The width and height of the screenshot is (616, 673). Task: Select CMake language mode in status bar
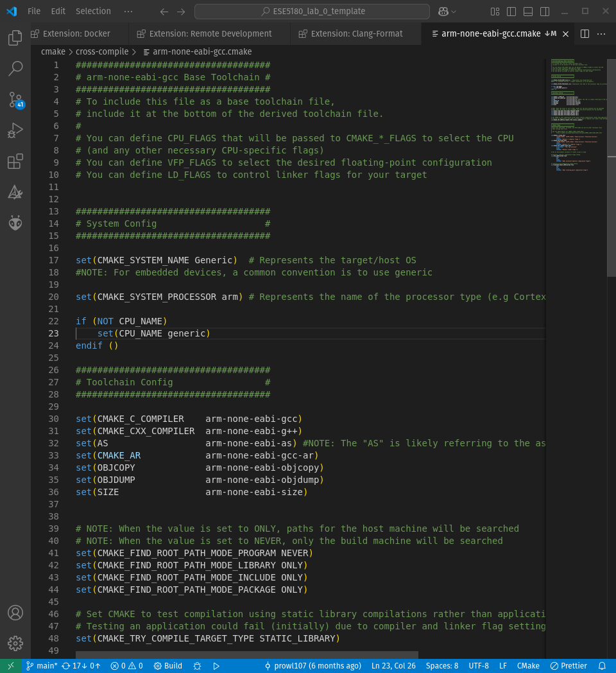[x=528, y=666]
